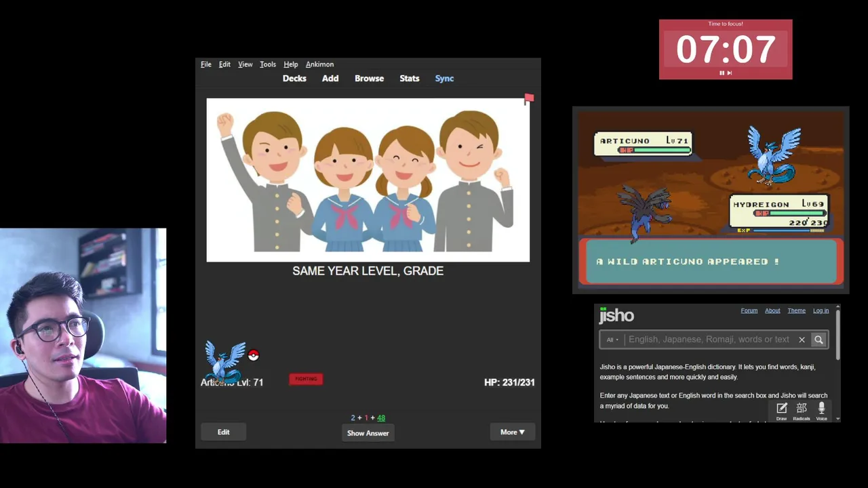
Task: Click the Articuno sprite in the Anki reviewer
Action: 225,362
